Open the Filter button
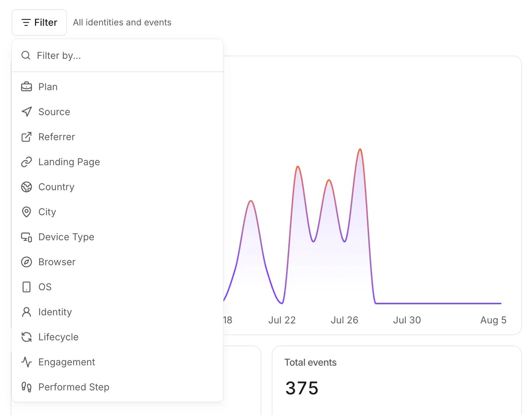This screenshot has height=415, width=532. coord(39,22)
